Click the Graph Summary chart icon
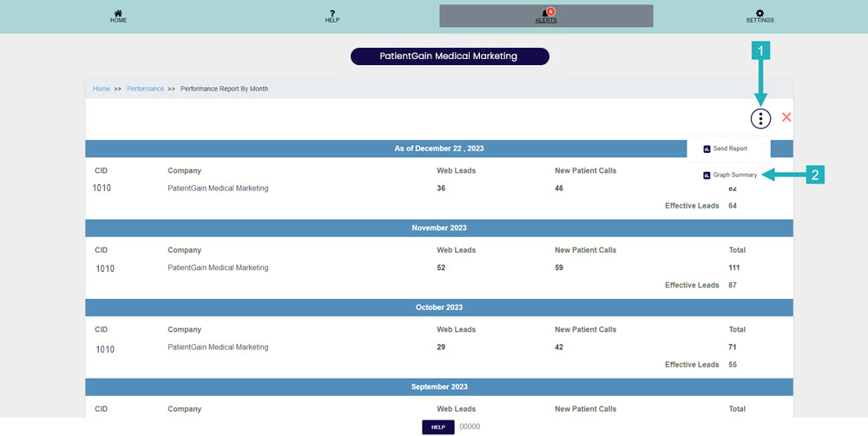Screen dimensions: 868x436 707,175
